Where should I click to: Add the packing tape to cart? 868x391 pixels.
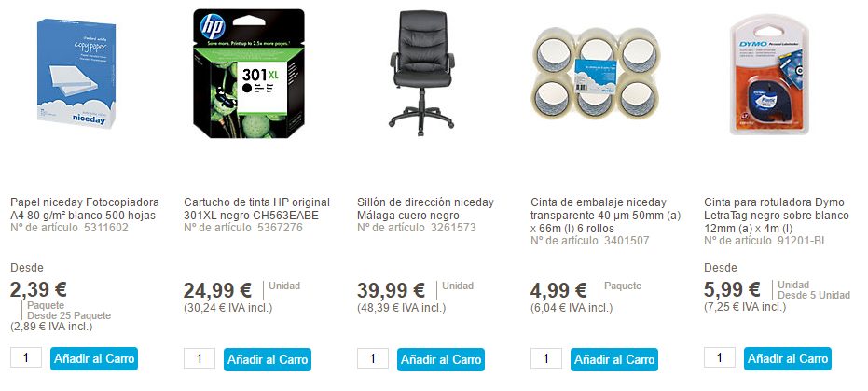click(x=613, y=359)
